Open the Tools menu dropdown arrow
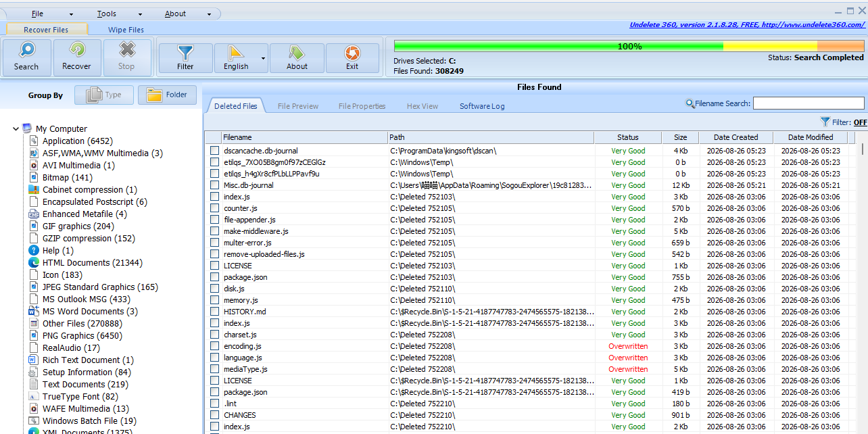The width and height of the screenshot is (868, 434). pos(141,14)
